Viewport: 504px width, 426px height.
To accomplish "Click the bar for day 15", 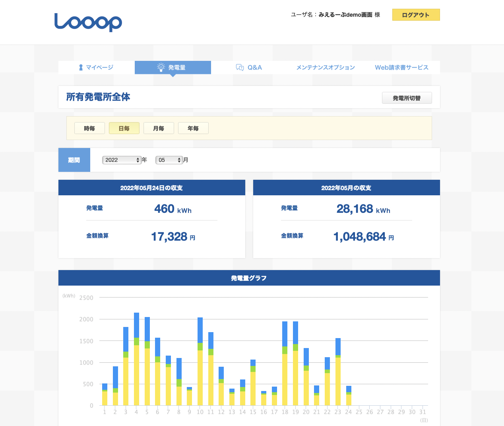I will 253,383.
